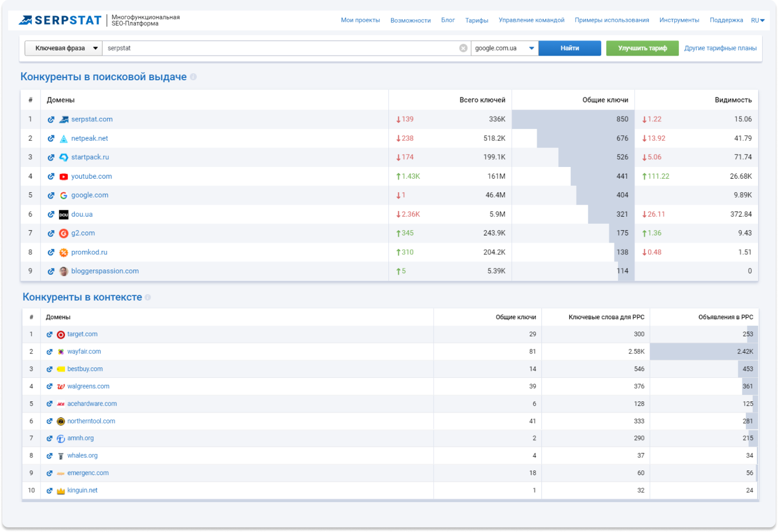Open the kinguin.net domain link
This screenshot has height=532, width=778.
[83, 490]
